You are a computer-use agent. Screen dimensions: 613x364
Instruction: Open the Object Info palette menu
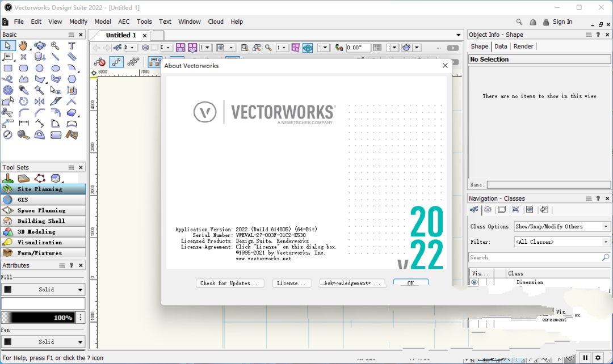(589, 35)
